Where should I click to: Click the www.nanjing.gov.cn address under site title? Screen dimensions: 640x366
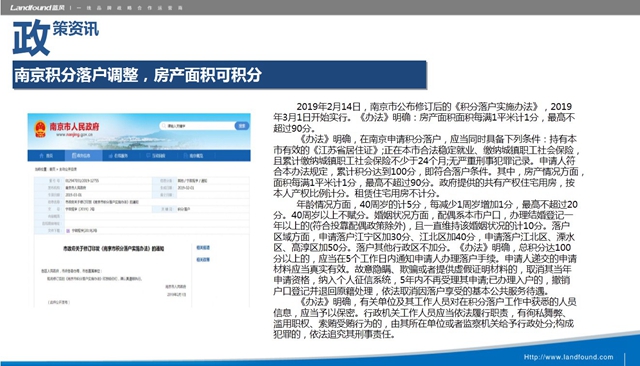74,134
